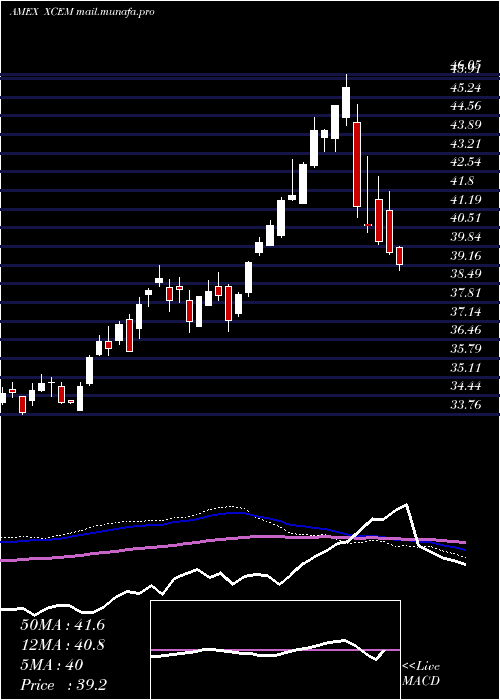Click the tallest red candlestick after the peak
This screenshot has height=700, width=500.
(357, 164)
